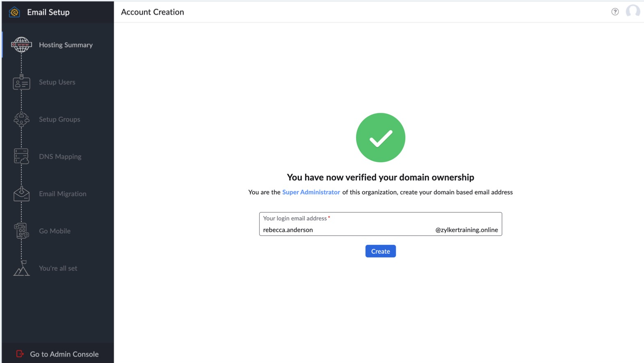Go to Admin Console

click(64, 354)
